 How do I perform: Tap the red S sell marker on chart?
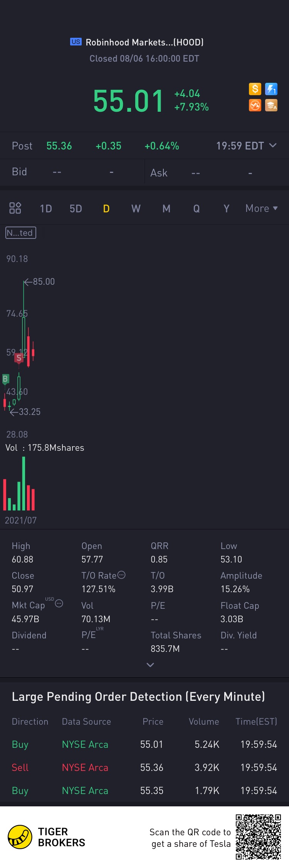[x=18, y=358]
